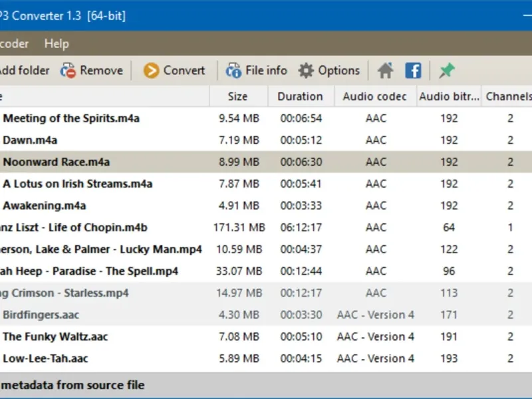The image size is (532, 399).
Task: Select the Dawn.m4a file
Action: [30, 140]
